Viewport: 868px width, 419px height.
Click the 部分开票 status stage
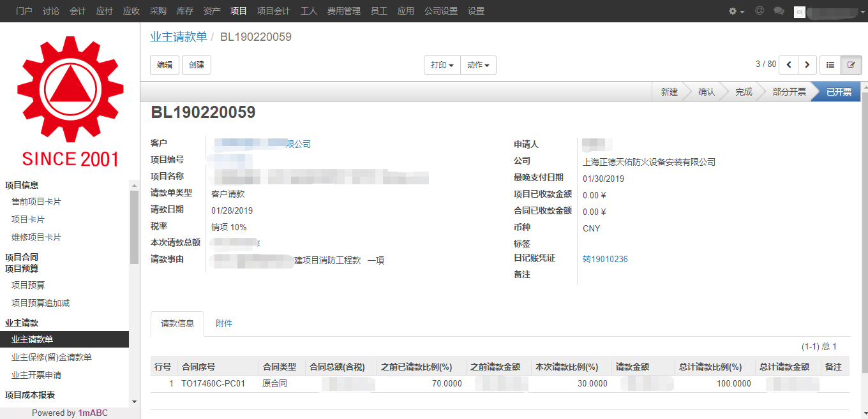click(789, 92)
